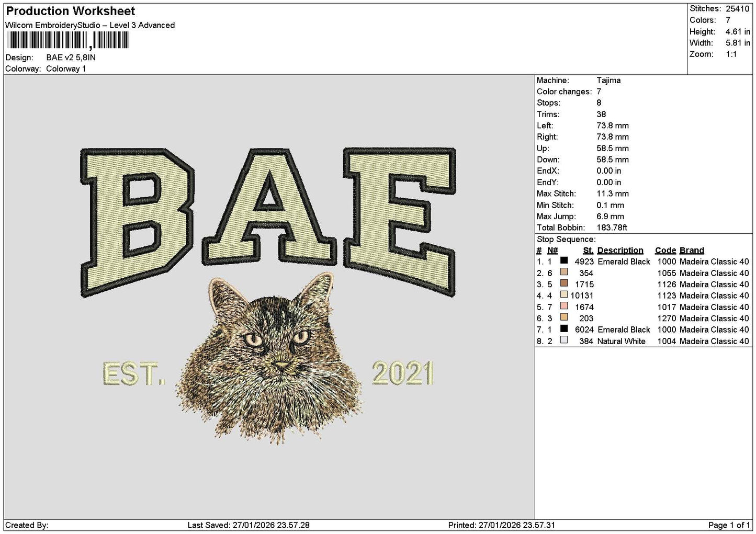Click the Stops value 8
Screen dimensions: 756x534
point(599,103)
